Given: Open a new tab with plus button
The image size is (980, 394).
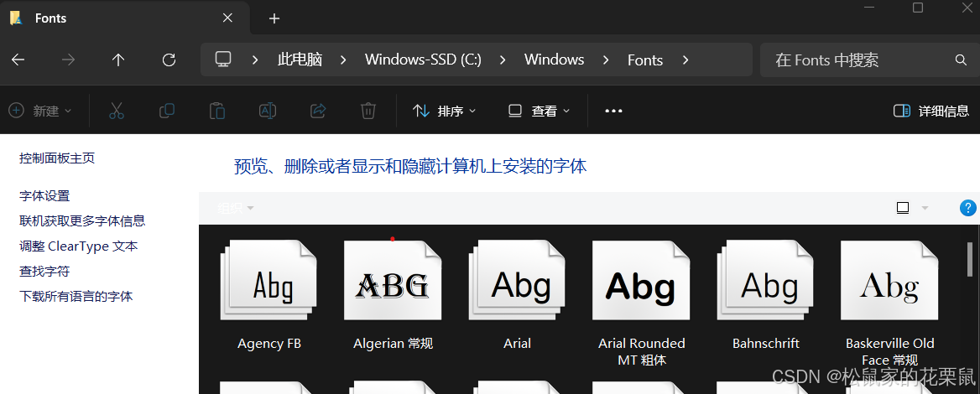Looking at the screenshot, I should [274, 18].
